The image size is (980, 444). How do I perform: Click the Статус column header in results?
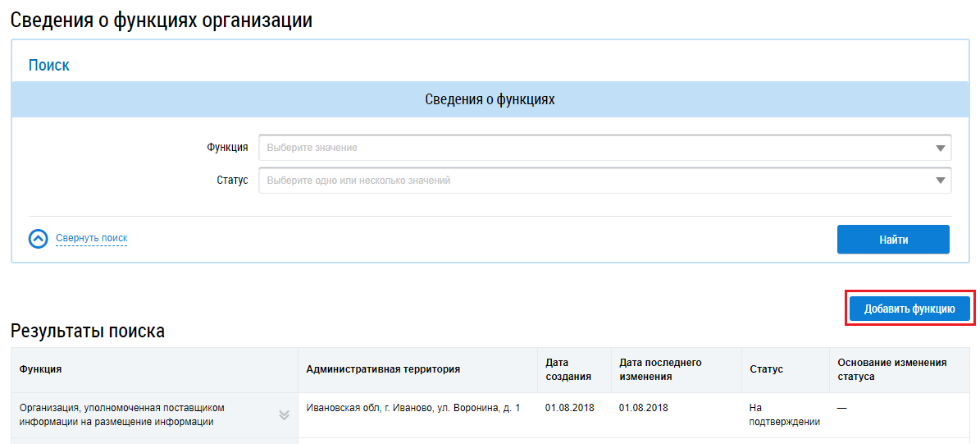pos(766,369)
